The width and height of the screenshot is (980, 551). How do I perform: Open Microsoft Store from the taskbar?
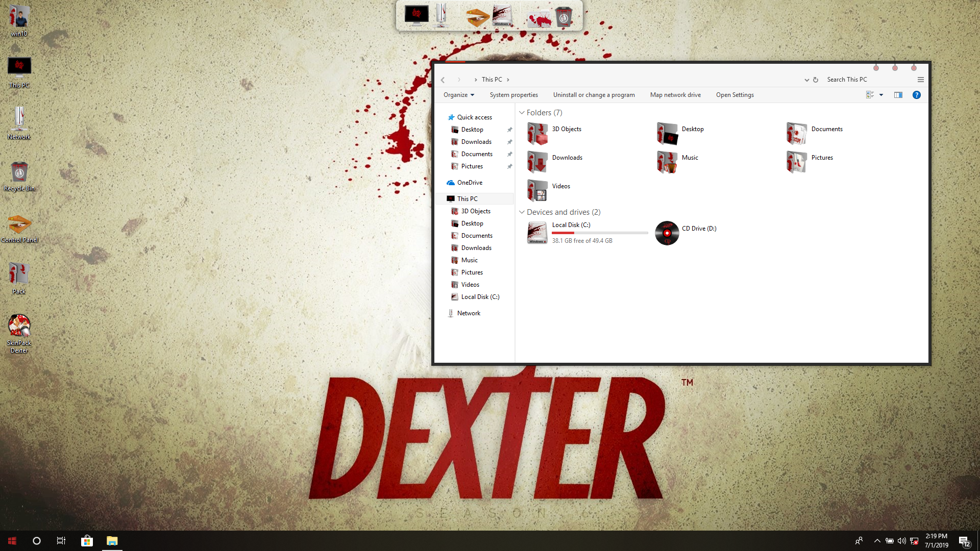click(87, 541)
